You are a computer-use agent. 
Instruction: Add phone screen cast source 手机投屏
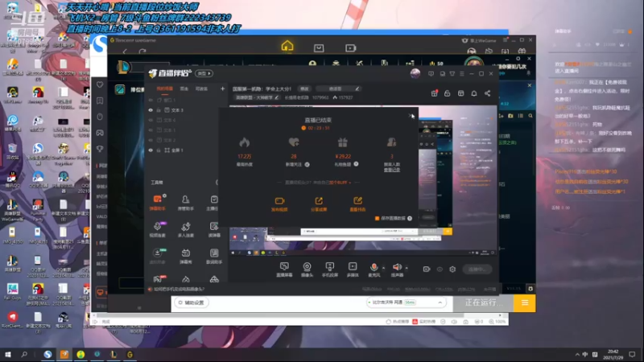[x=330, y=269]
